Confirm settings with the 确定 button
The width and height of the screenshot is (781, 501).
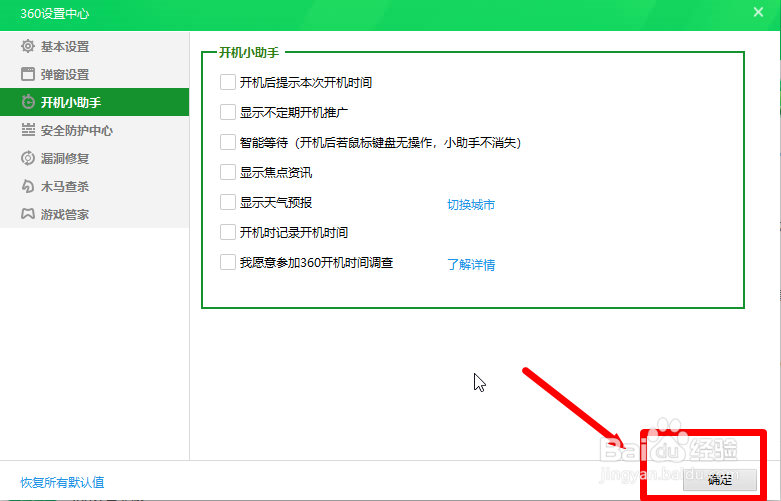pos(720,480)
